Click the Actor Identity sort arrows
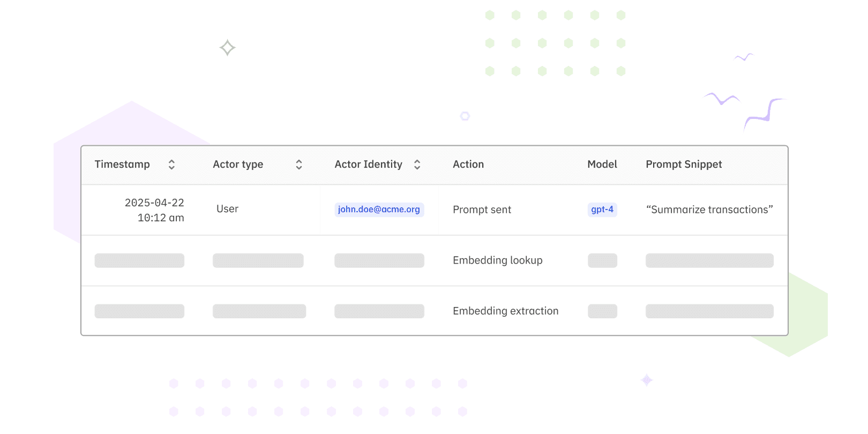 coord(417,164)
